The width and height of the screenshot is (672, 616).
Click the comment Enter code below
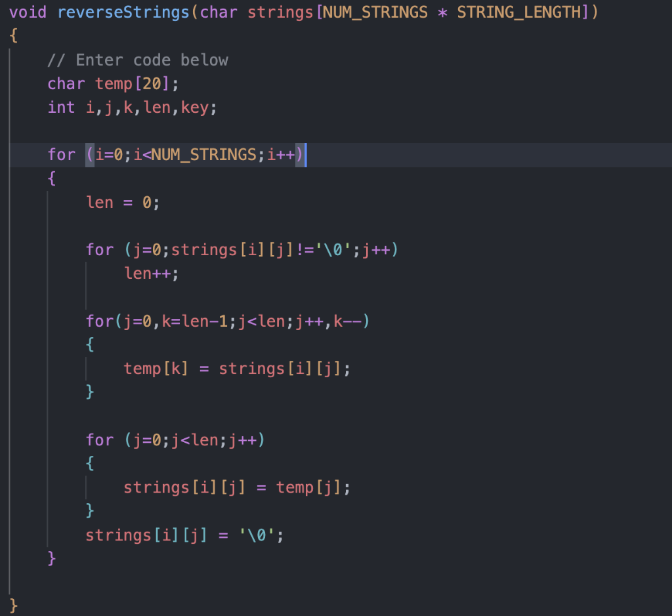(x=136, y=60)
